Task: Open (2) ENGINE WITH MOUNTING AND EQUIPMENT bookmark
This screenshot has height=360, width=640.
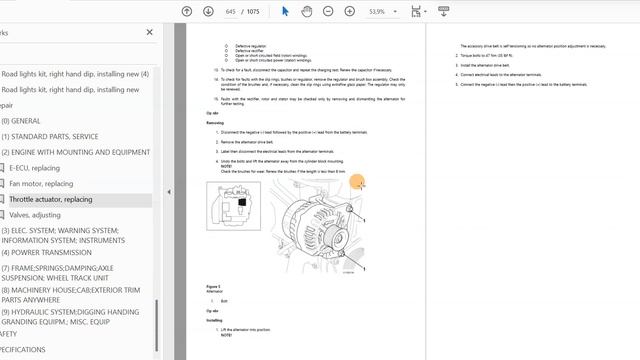Action: 76,152
